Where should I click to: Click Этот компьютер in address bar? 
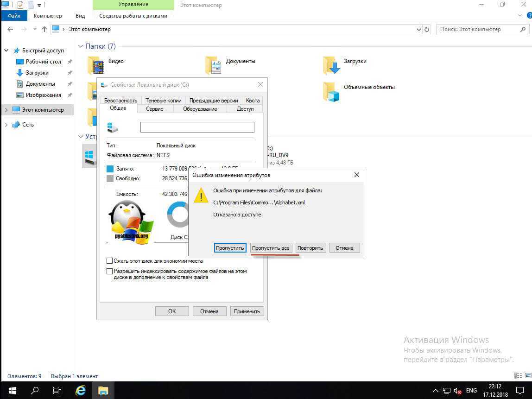click(x=89, y=29)
